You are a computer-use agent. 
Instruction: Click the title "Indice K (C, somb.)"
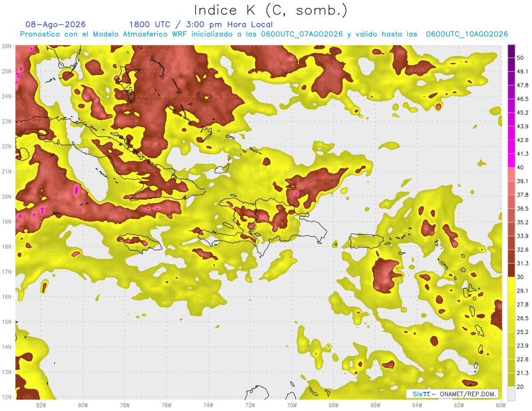click(270, 10)
